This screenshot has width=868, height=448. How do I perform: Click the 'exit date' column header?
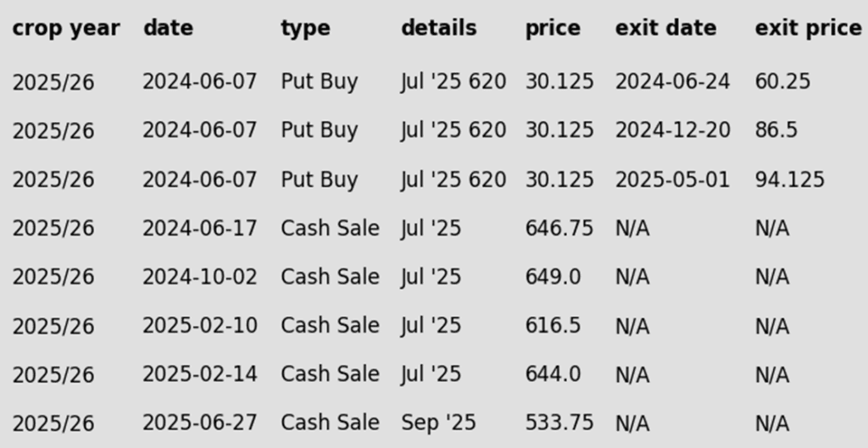pos(666,28)
